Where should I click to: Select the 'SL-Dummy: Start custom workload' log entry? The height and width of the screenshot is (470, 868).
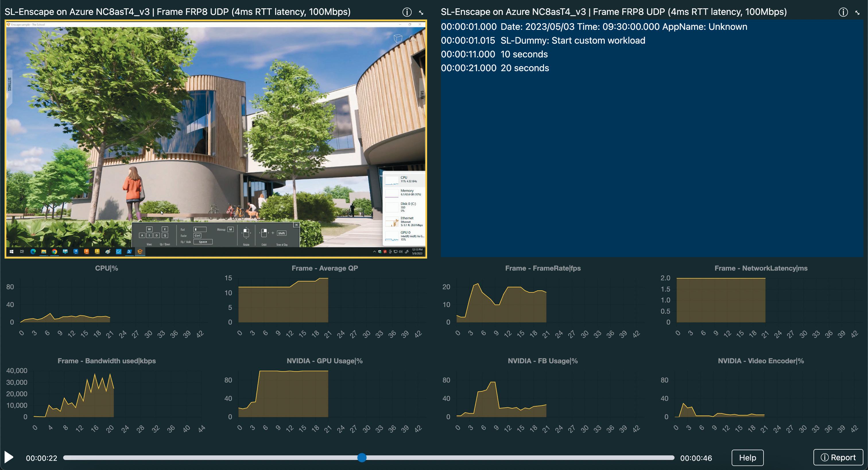point(573,40)
